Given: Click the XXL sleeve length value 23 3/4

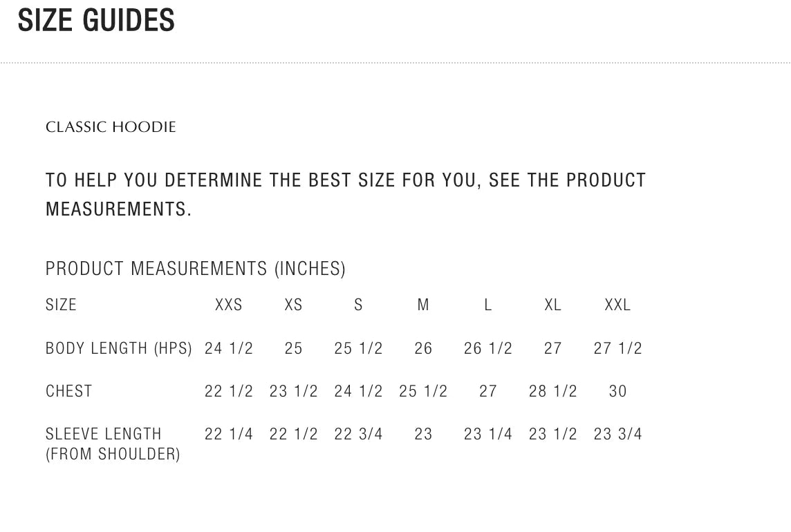Looking at the screenshot, I should (618, 435).
